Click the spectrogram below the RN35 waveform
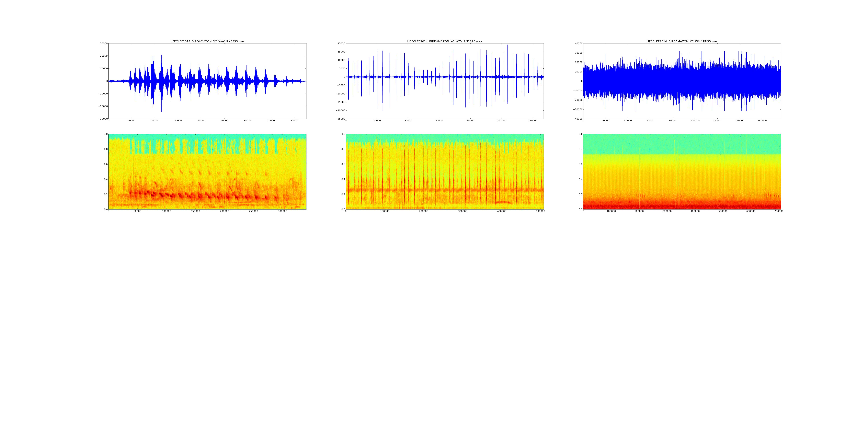868x434 pixels. coord(682,172)
